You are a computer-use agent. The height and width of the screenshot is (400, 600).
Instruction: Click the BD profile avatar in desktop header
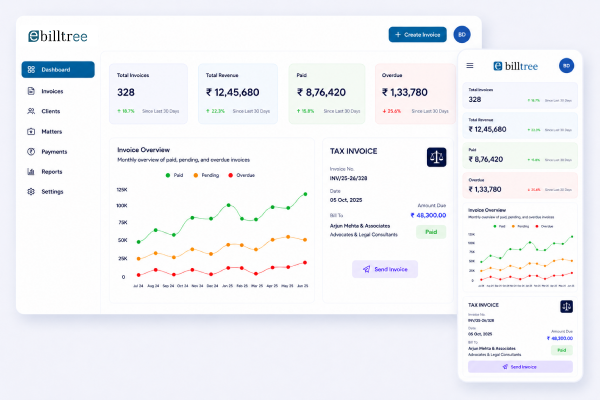462,34
